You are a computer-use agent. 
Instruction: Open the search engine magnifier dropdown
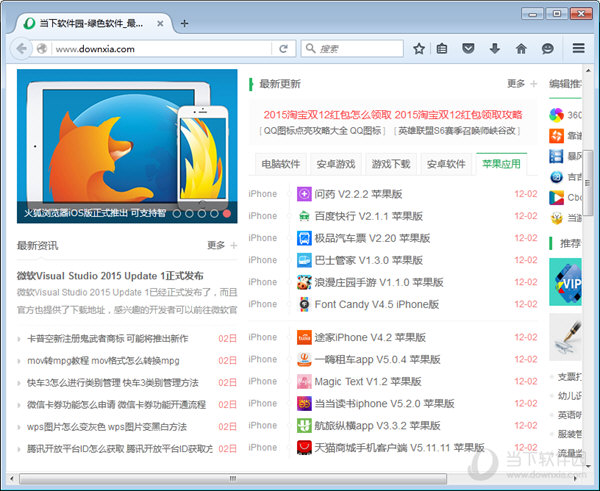tap(312, 48)
